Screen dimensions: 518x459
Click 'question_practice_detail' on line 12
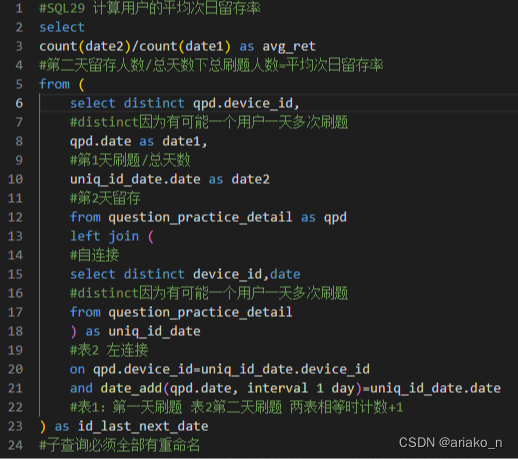pos(200,218)
